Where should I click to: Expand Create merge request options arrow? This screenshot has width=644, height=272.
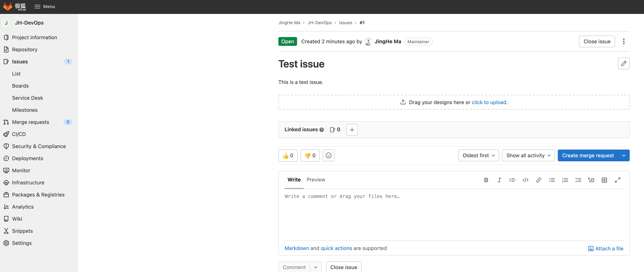tap(624, 155)
